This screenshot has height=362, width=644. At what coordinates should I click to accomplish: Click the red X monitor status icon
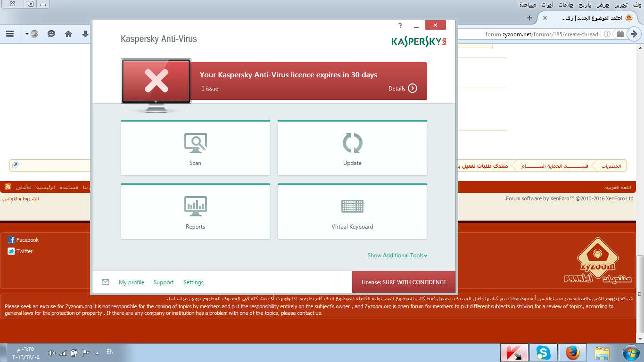156,81
